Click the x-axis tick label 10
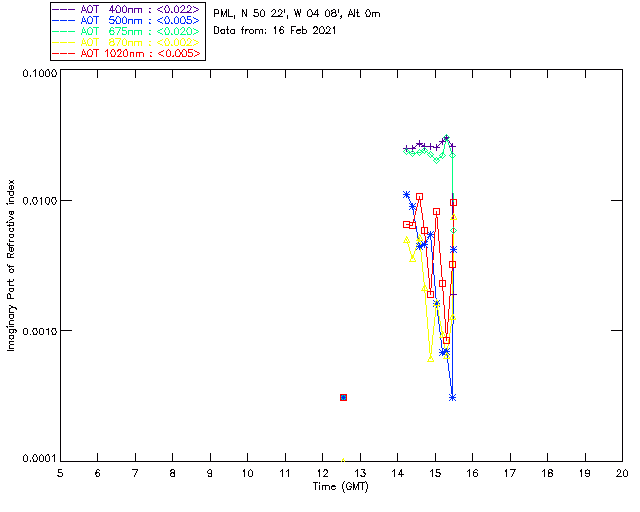 click(x=247, y=473)
